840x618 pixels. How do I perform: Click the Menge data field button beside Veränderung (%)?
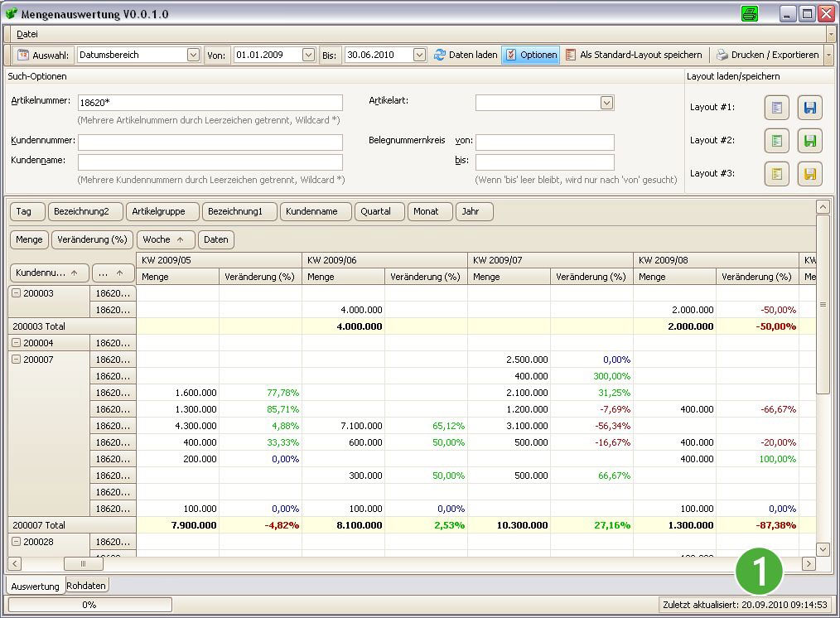pos(30,239)
